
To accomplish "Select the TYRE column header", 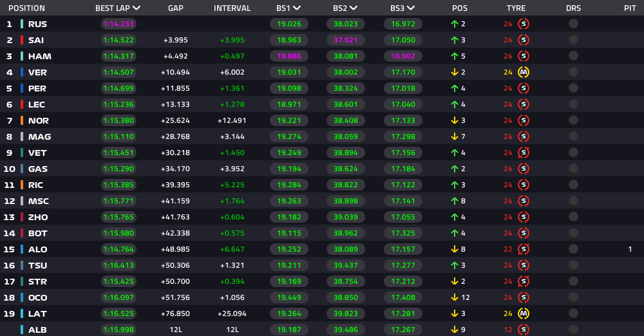I will coord(516,8).
